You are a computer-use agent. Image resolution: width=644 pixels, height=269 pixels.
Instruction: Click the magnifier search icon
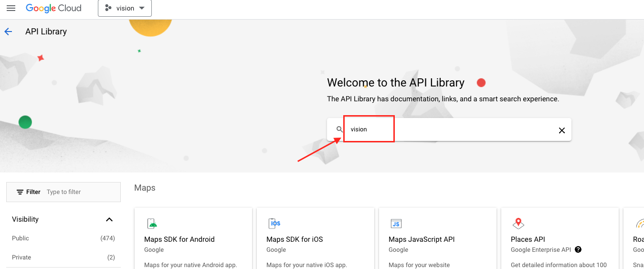tap(339, 129)
